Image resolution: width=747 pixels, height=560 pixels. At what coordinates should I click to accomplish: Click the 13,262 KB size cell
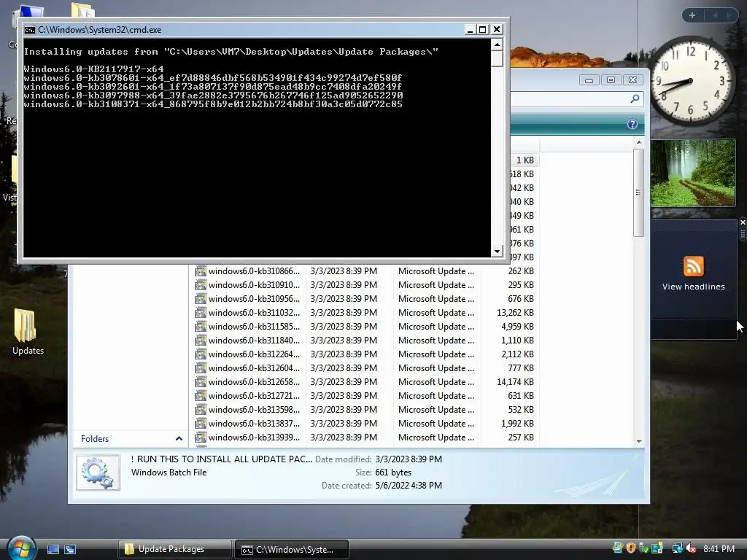pos(515,312)
